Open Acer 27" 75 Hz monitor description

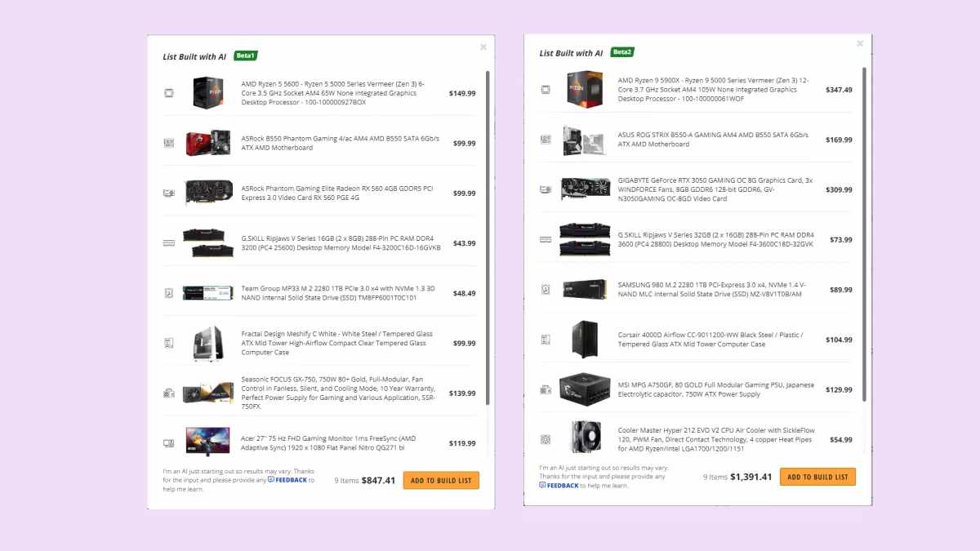click(330, 443)
